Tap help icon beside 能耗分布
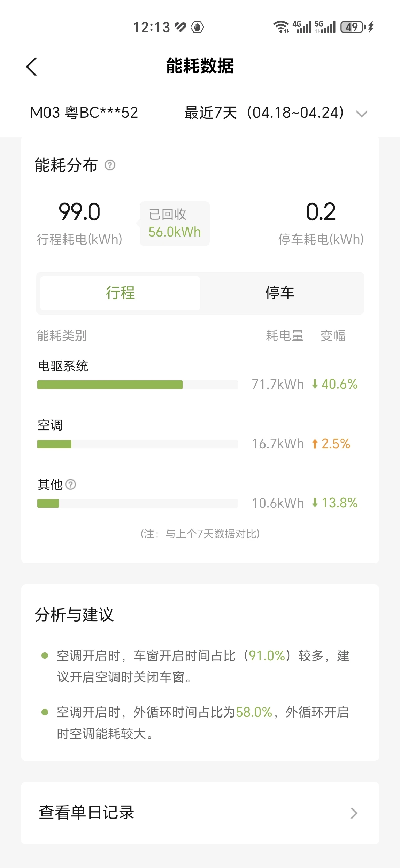This screenshot has height=868, width=400. pyautogui.click(x=110, y=165)
